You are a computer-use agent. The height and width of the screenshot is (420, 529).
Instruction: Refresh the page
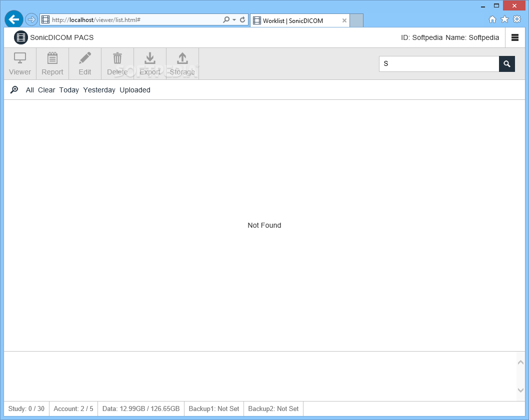click(x=242, y=20)
